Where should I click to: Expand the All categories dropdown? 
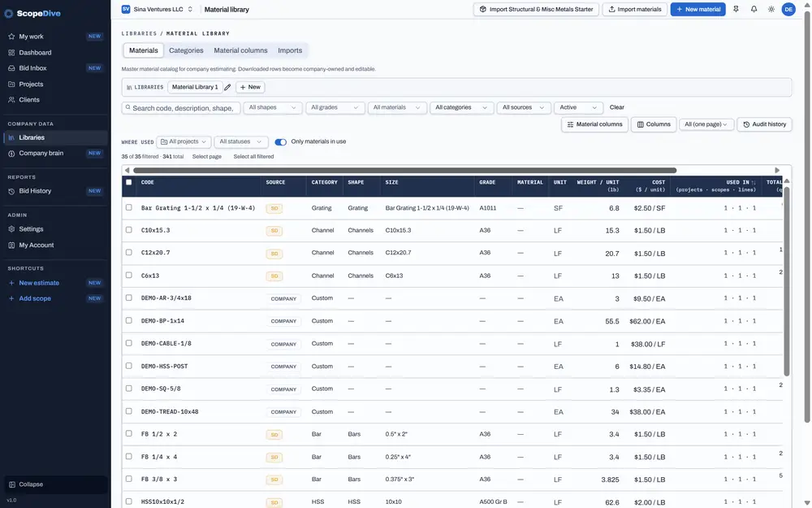point(461,108)
